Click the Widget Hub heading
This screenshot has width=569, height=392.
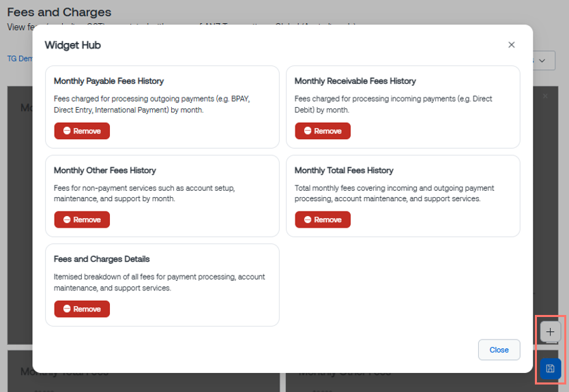click(x=73, y=45)
